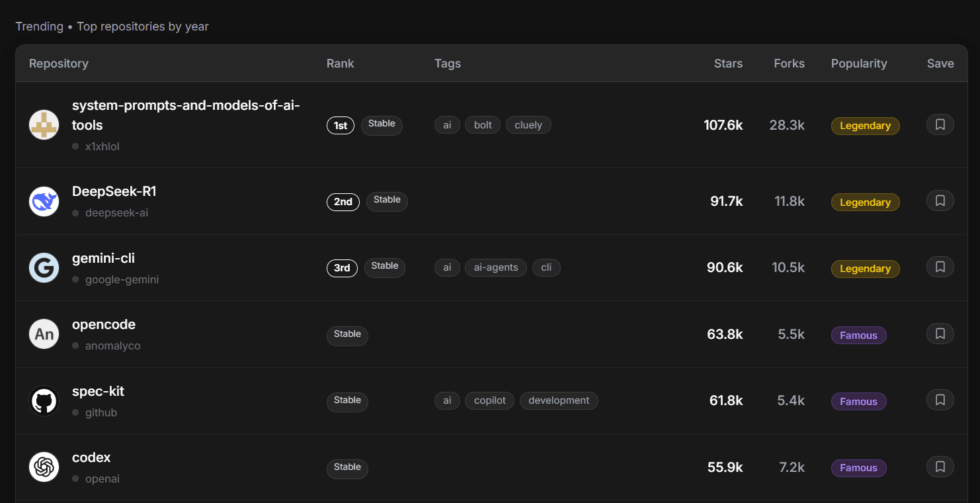Click the Popularity column header
Image resolution: width=980 pixels, height=503 pixels.
858,64
